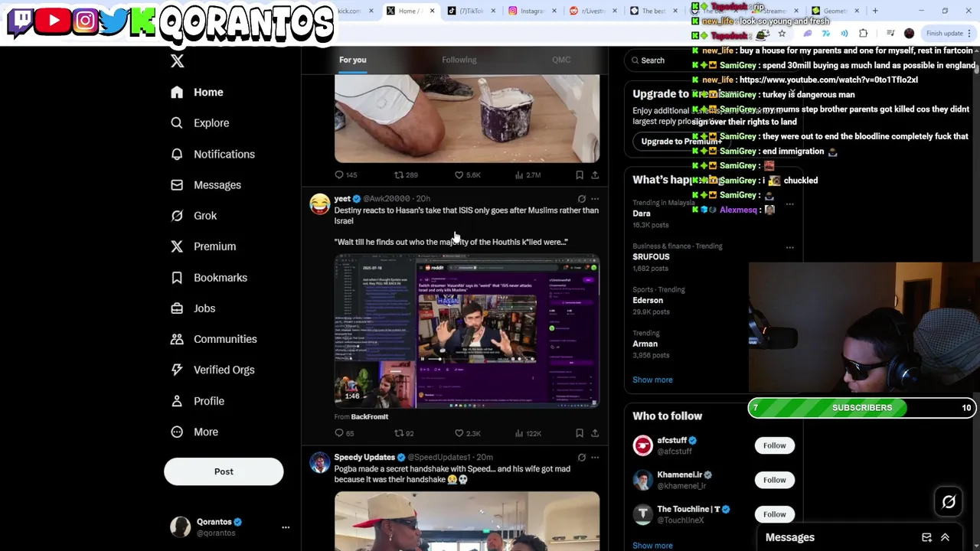This screenshot has height=551, width=980.
Task: Open Profile in the sidebar
Action: coord(198,401)
